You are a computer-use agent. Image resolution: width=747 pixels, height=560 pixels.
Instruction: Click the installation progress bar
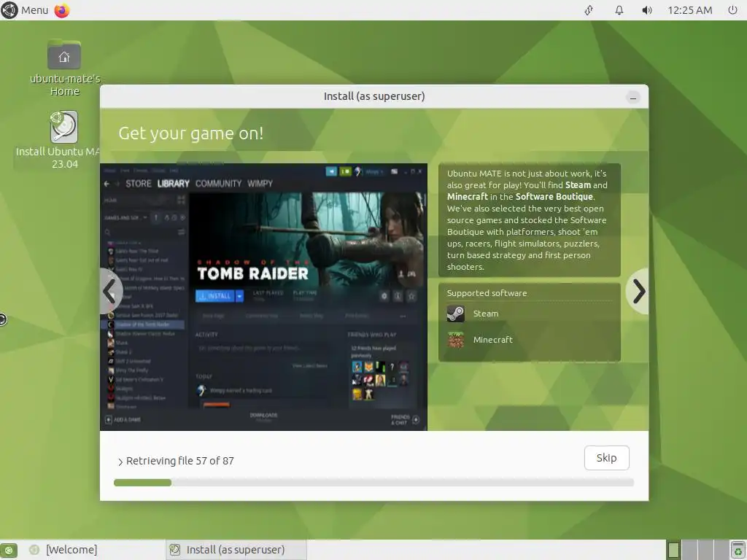pyautogui.click(x=373, y=483)
